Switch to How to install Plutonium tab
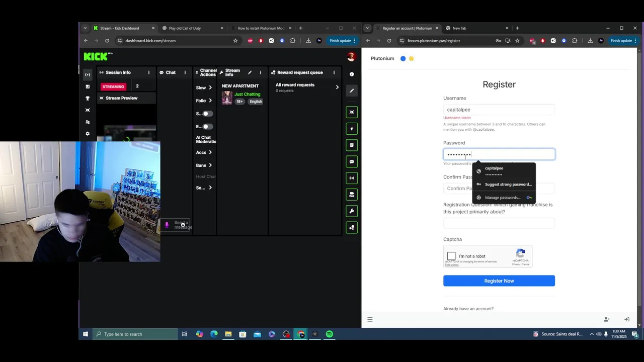 pyautogui.click(x=261, y=28)
